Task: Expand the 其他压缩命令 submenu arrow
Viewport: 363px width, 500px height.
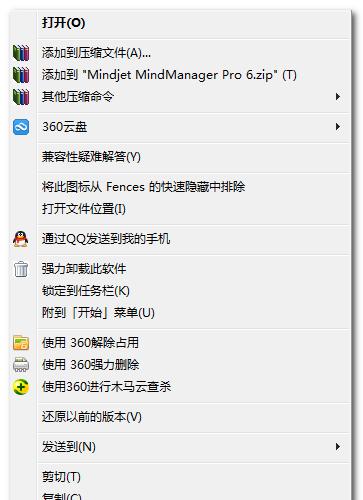Action: pos(338,97)
